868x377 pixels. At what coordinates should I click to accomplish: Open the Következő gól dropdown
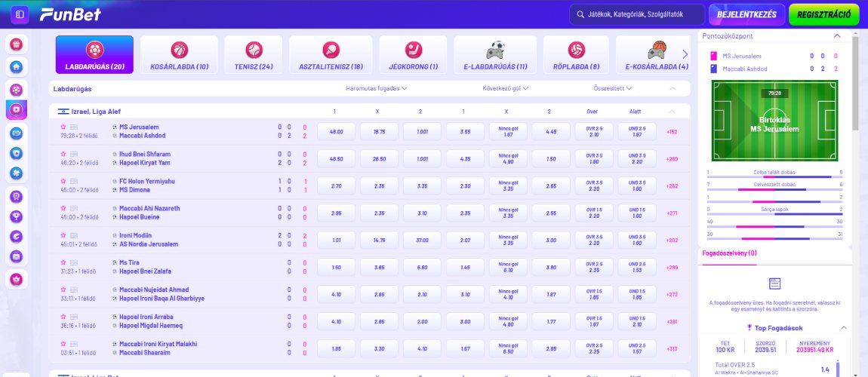[506, 88]
